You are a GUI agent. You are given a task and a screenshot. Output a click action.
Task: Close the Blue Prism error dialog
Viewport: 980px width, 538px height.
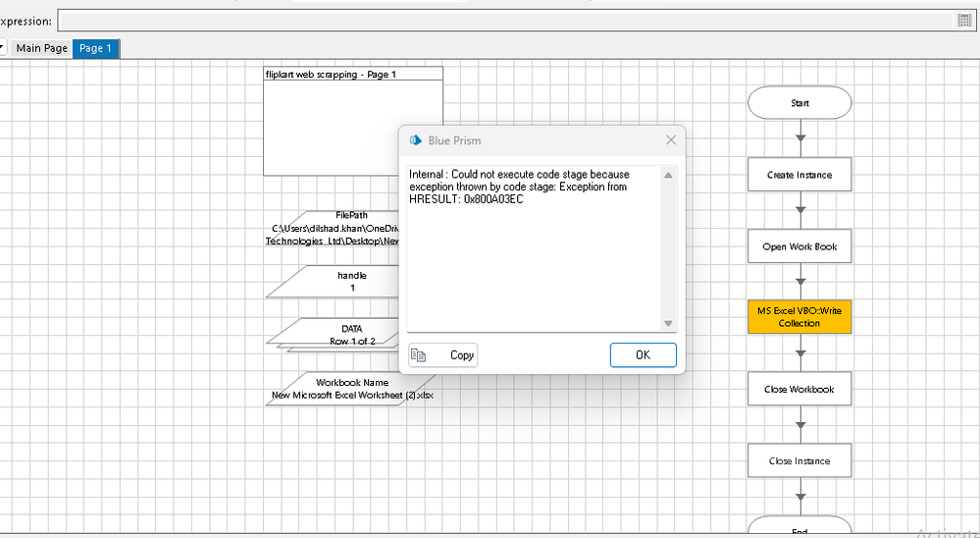tap(671, 140)
